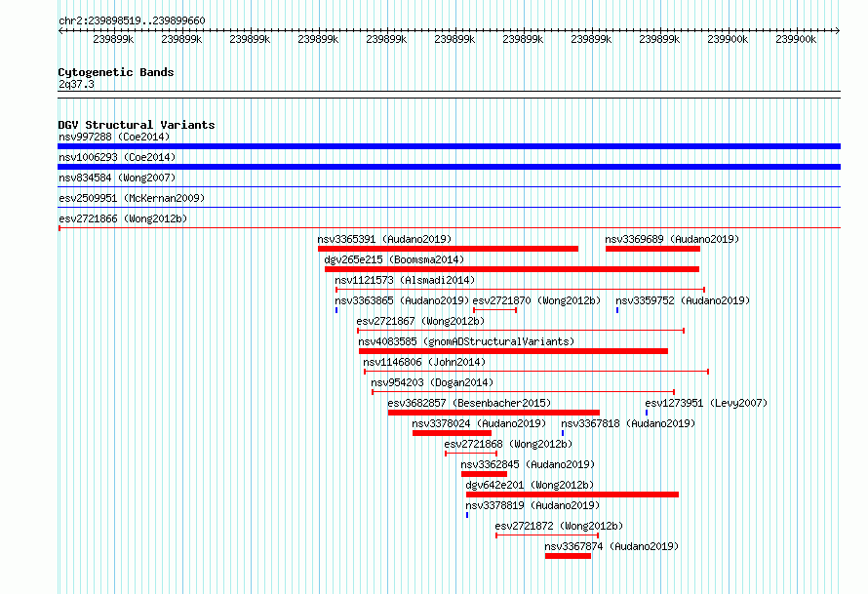Viewport: 868px width, 594px height.
Task: Click the nsv997288 (Coe2014) variant label
Action: (114, 137)
